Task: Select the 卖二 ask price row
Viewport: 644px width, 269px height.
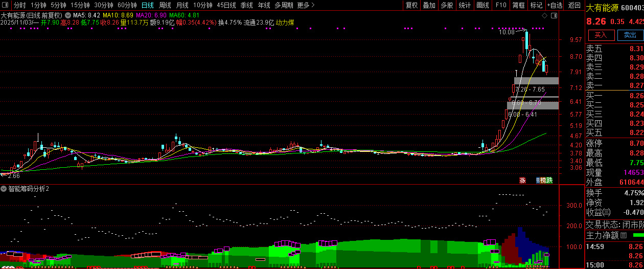Action: tap(614, 76)
